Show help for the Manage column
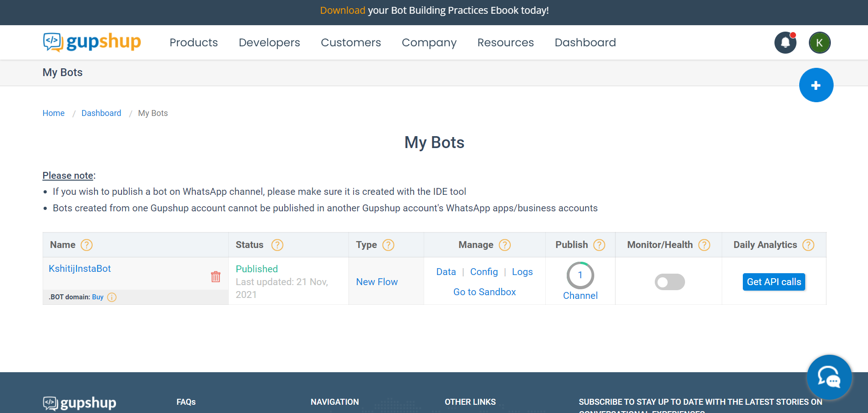868x413 pixels. tap(505, 245)
